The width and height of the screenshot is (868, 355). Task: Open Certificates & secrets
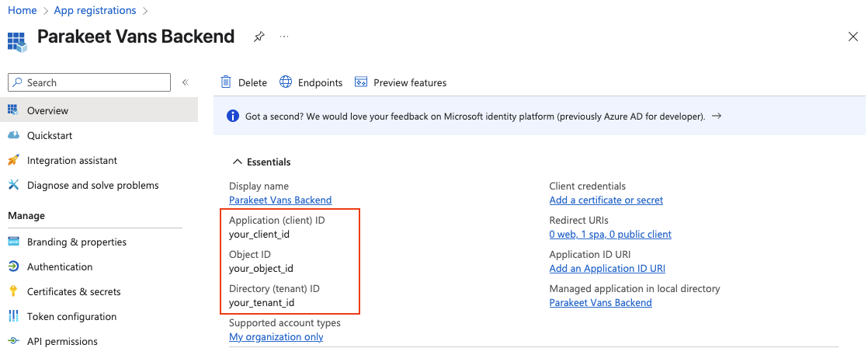click(x=74, y=292)
